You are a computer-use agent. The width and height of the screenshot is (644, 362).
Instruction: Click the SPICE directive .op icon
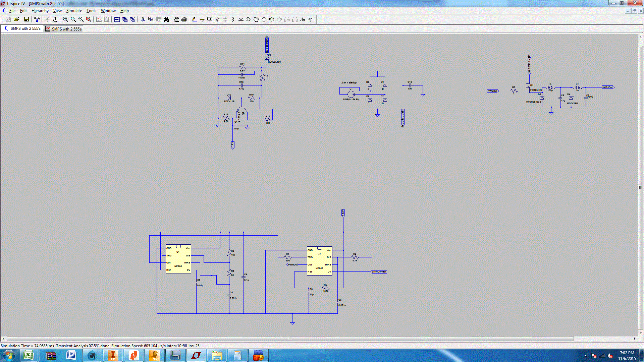pos(310,19)
